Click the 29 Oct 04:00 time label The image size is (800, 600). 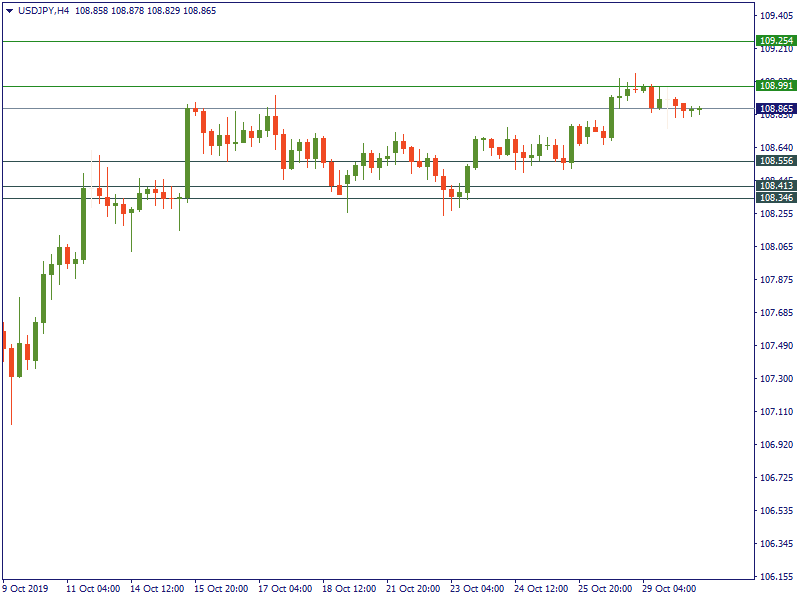(x=670, y=589)
